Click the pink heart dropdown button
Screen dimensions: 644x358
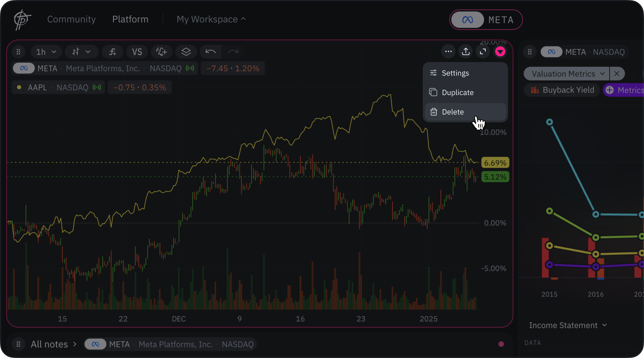500,52
